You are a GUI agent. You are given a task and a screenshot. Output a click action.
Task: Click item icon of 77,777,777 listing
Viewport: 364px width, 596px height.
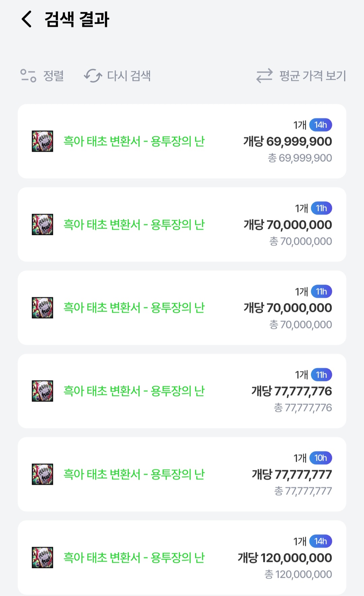(x=42, y=474)
